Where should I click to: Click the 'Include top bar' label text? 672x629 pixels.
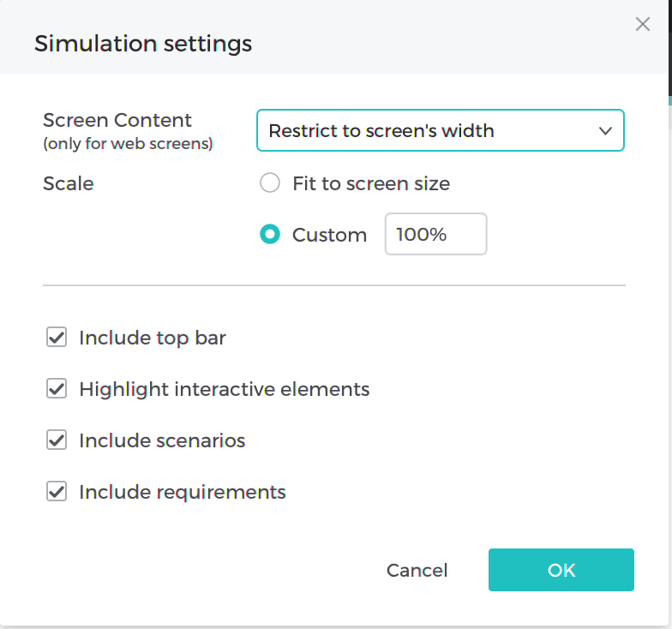(153, 338)
